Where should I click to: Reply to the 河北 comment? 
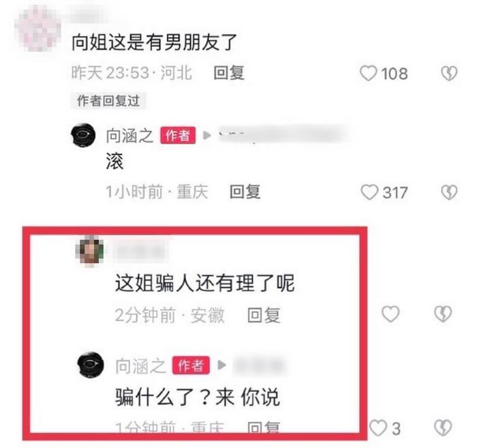229,73
